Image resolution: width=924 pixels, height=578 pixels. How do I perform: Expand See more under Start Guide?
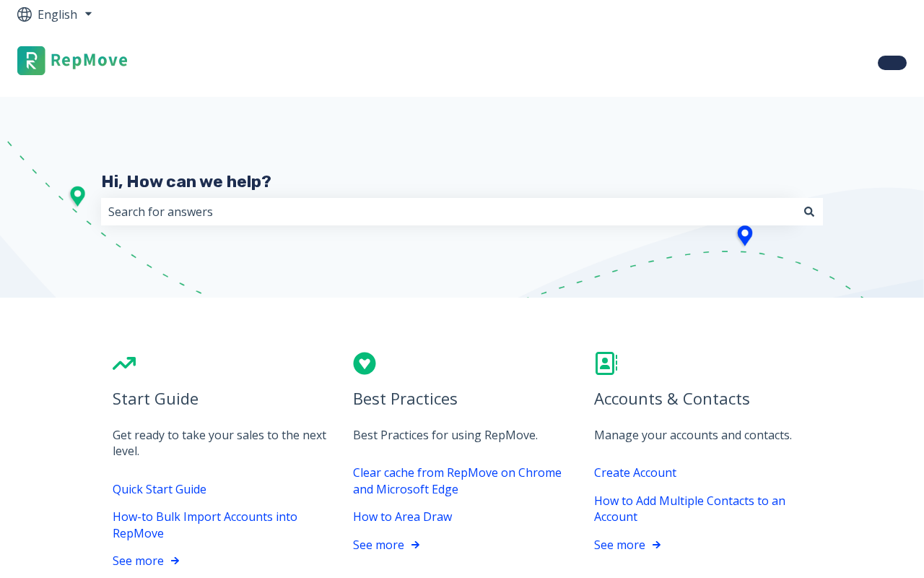pos(146,561)
